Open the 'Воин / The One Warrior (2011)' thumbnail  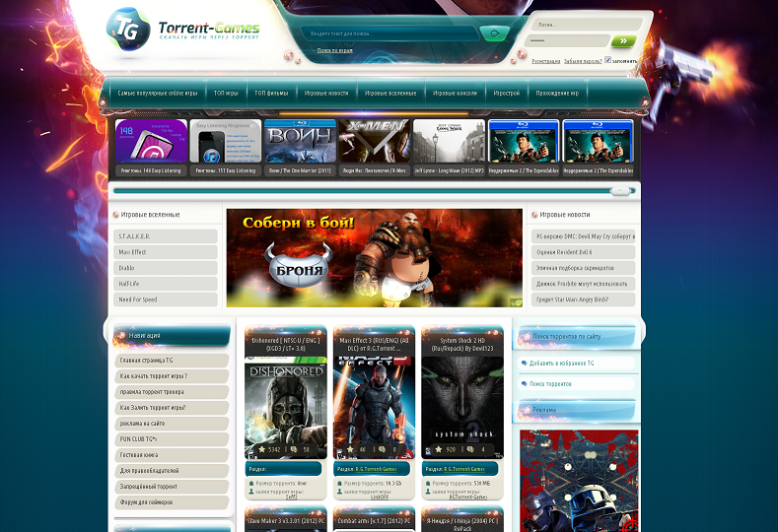coord(300,141)
